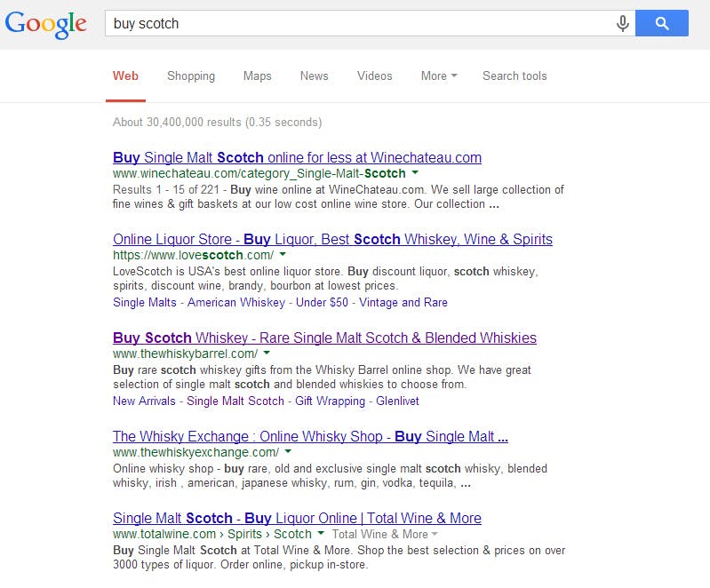Expand arrow next to lovescotch.com URL
Image resolution: width=710 pixels, height=588 pixels.
[283, 254]
